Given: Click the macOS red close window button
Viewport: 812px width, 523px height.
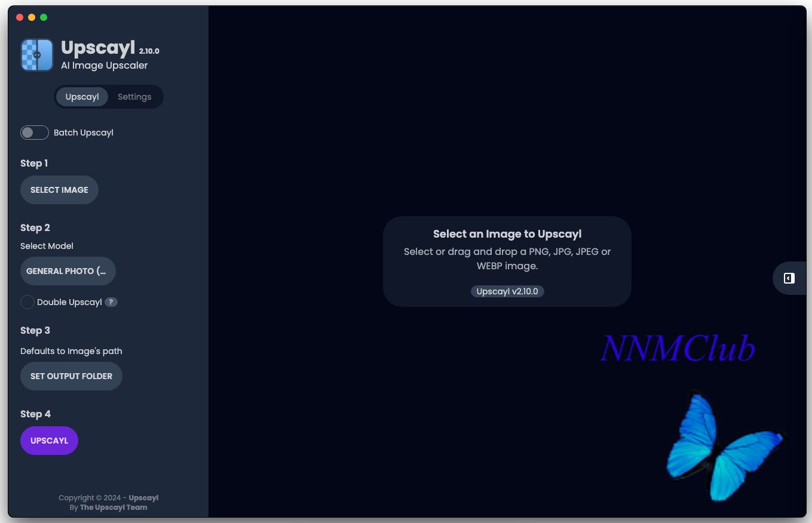Looking at the screenshot, I should tap(20, 17).
